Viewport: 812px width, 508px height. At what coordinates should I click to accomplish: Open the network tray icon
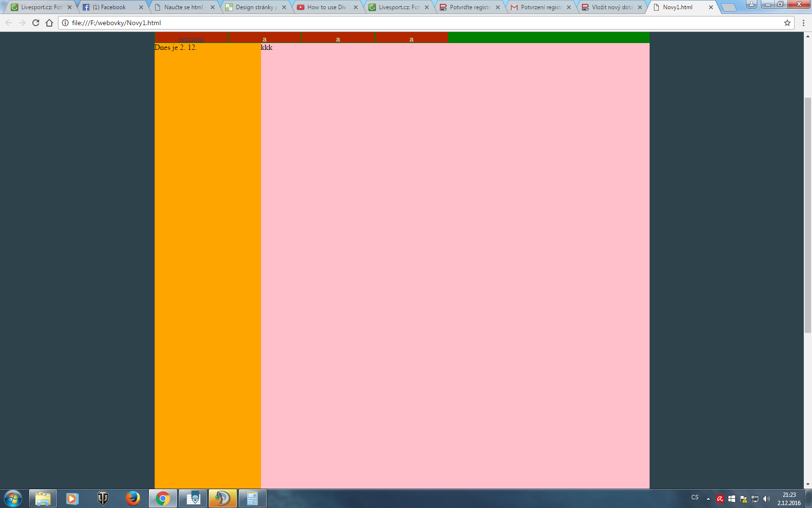(755, 499)
